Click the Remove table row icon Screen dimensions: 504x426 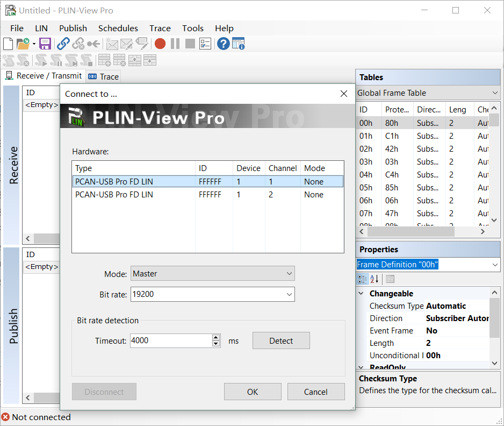coord(119,60)
